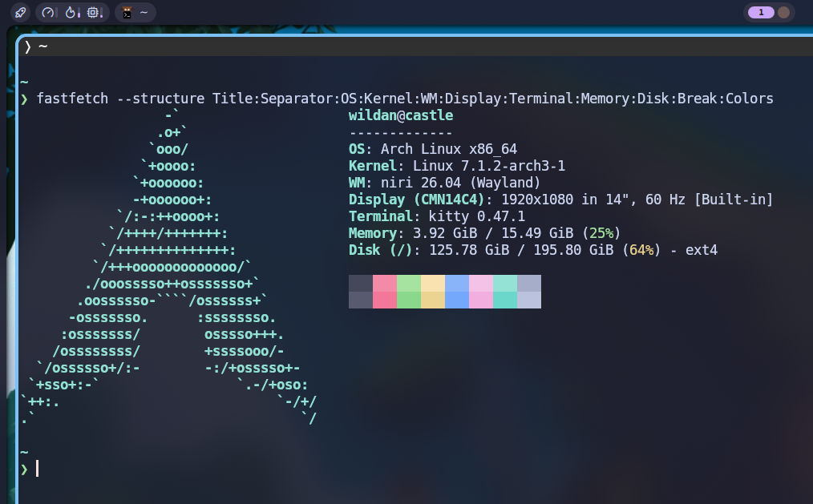The image size is (813, 504).
Task: Click the 'Terminal: kitty 0.47.1' line
Action: 437,216
